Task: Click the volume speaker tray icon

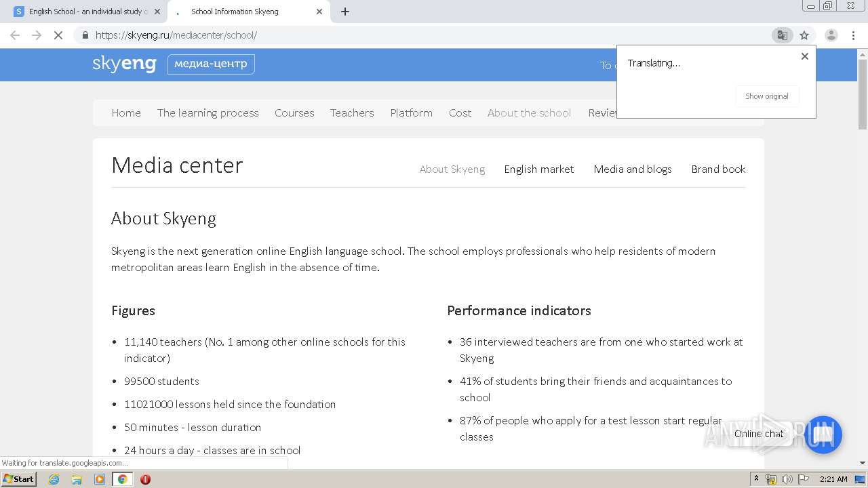Action: (787, 479)
